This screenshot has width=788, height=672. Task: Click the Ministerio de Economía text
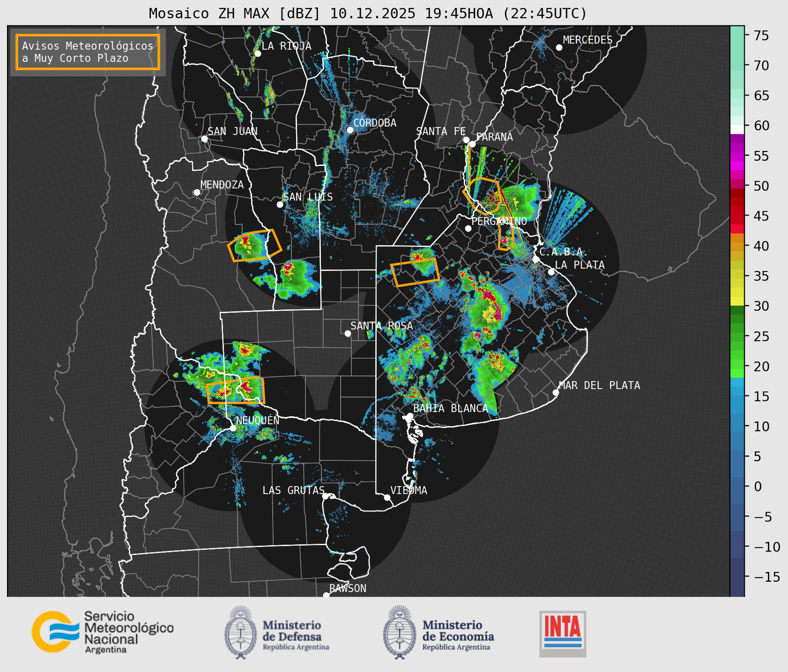click(x=458, y=635)
